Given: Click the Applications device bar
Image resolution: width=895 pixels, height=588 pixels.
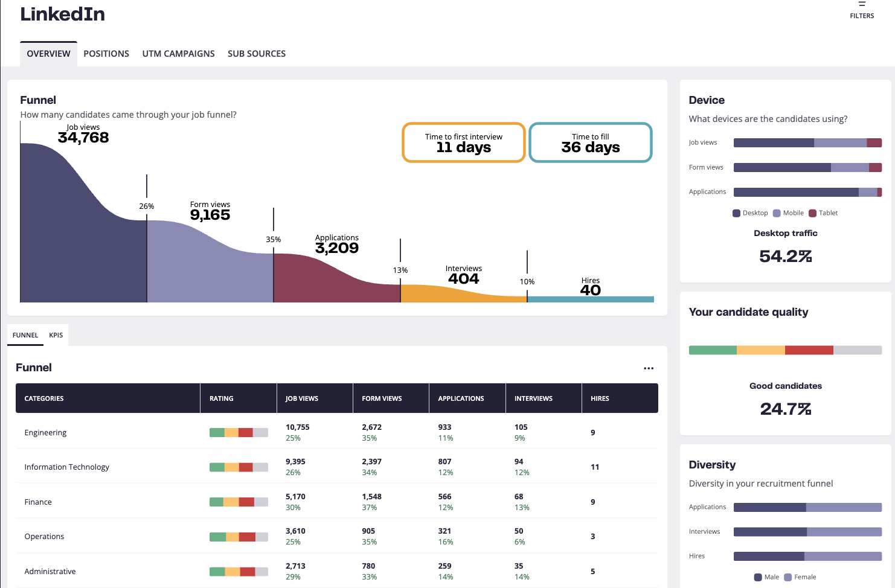Looking at the screenshot, I should pyautogui.click(x=807, y=192).
